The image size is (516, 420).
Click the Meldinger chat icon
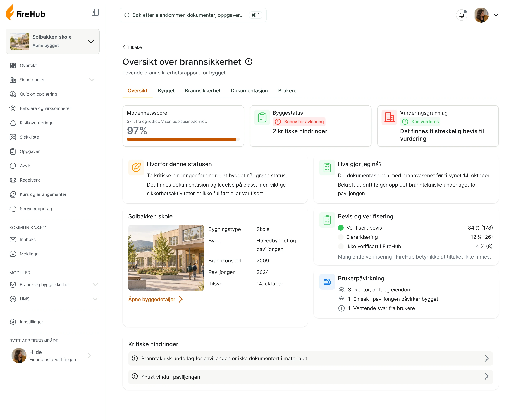point(13,254)
